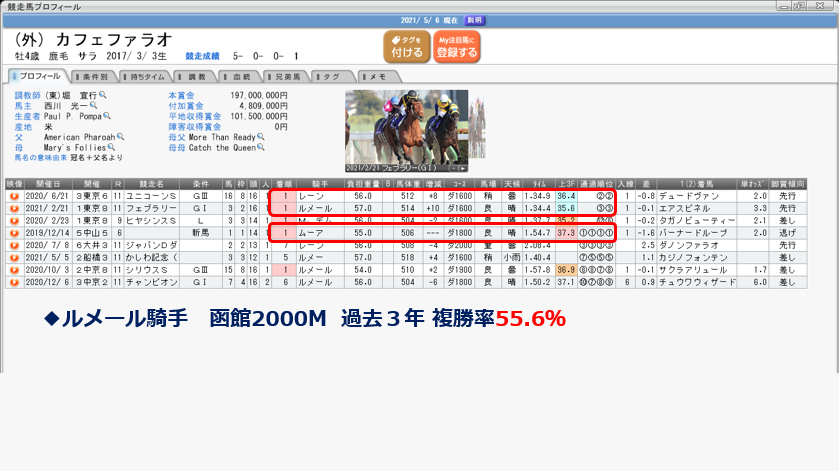Click search icon beside owner 西川 光一
Image resolution: width=839 pixels, height=471 pixels.
click(95, 104)
